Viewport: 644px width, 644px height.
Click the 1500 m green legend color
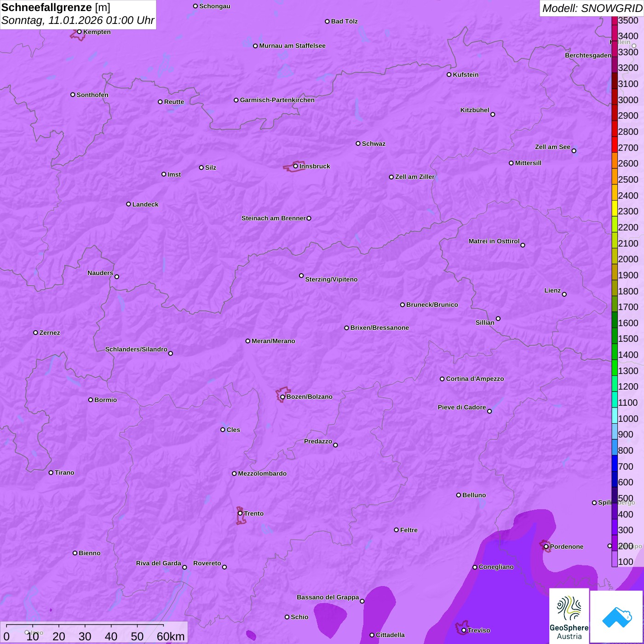click(x=615, y=336)
